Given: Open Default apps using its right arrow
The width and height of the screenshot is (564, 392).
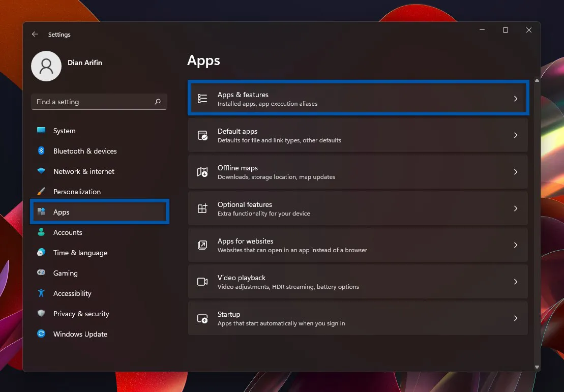Looking at the screenshot, I should point(516,135).
